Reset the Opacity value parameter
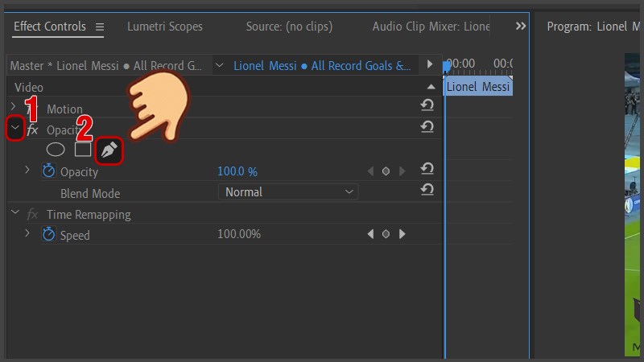 pyautogui.click(x=427, y=169)
